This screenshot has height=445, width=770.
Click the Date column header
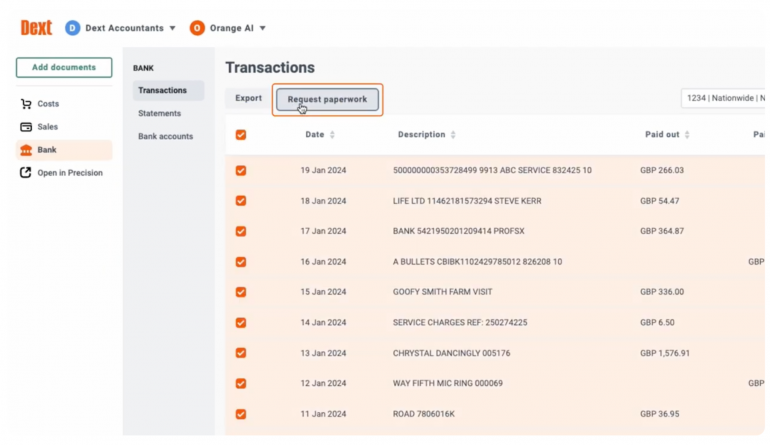click(x=315, y=135)
